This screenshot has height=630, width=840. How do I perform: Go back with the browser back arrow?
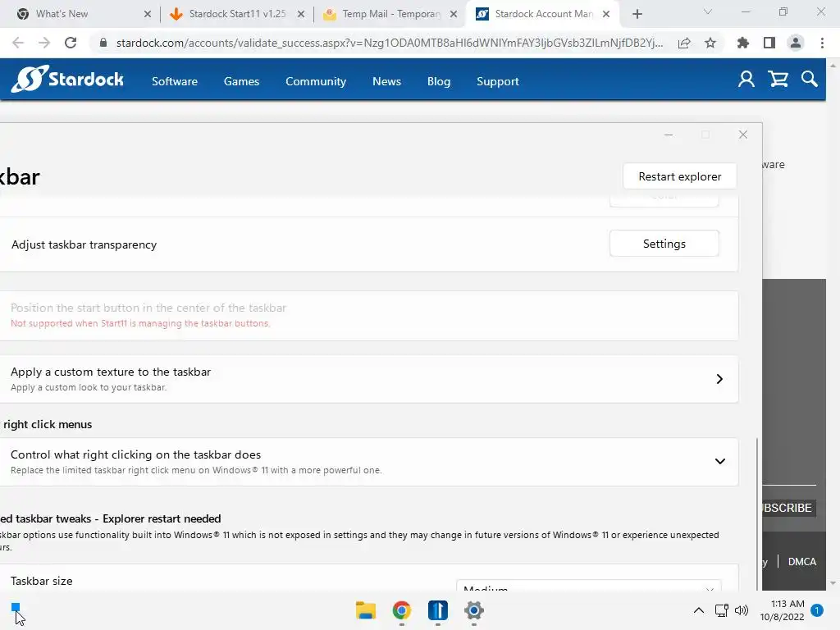18,43
